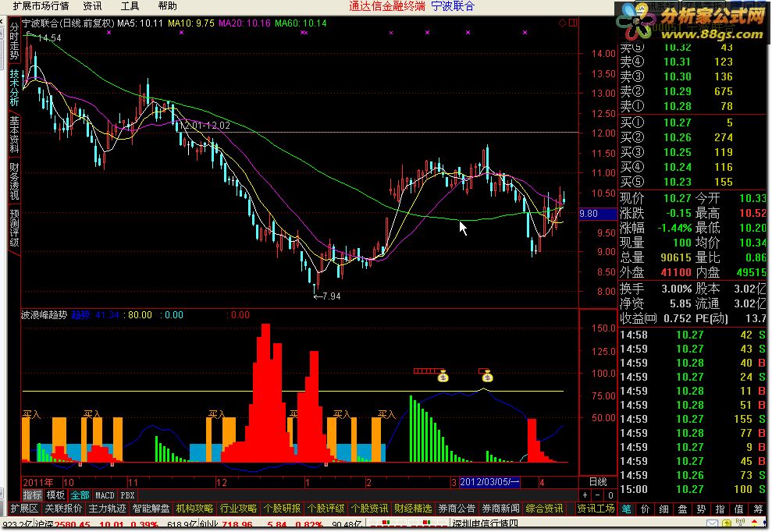Select the 笔 tab in quote panel
The height and width of the screenshot is (532, 772).
[x=627, y=509]
